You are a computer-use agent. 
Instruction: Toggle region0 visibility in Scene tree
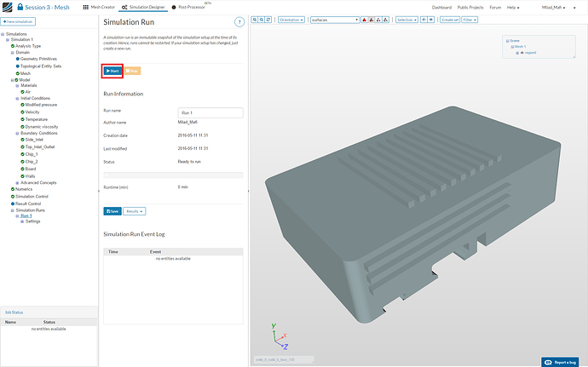522,52
